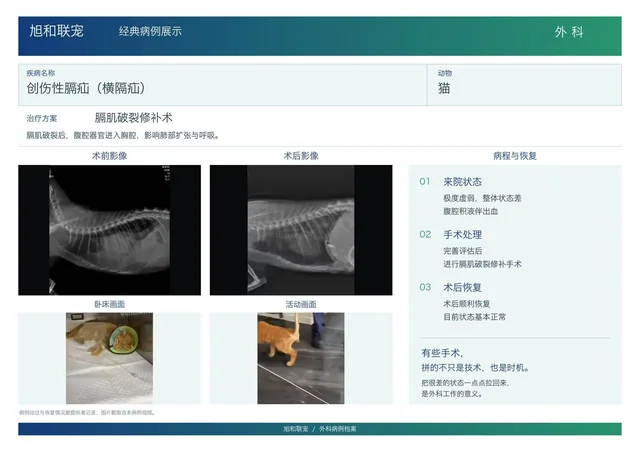Click the 术前影像 caption
This screenshot has width=640, height=452.
109,156
